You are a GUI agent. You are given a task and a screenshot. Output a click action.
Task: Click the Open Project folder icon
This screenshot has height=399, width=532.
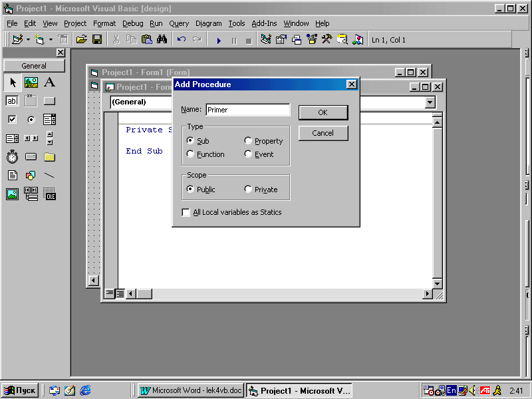pos(81,40)
